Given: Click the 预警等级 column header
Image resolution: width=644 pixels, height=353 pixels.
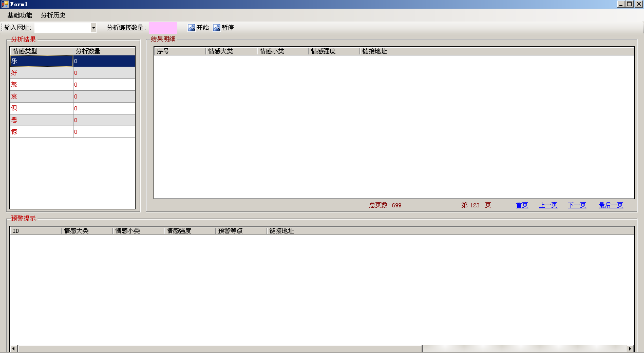Looking at the screenshot, I should pyautogui.click(x=241, y=231).
